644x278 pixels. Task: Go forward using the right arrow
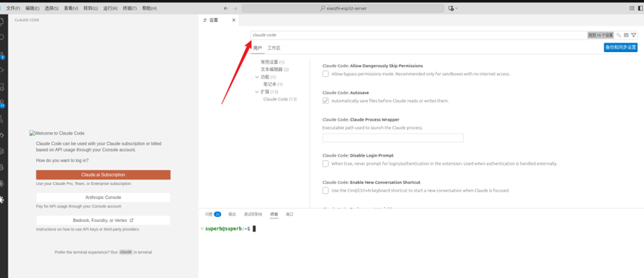click(235, 8)
